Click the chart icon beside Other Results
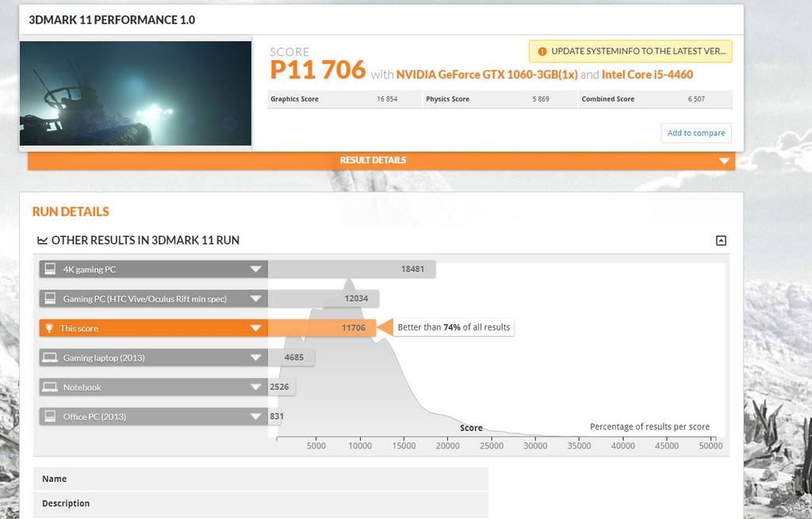 click(43, 240)
